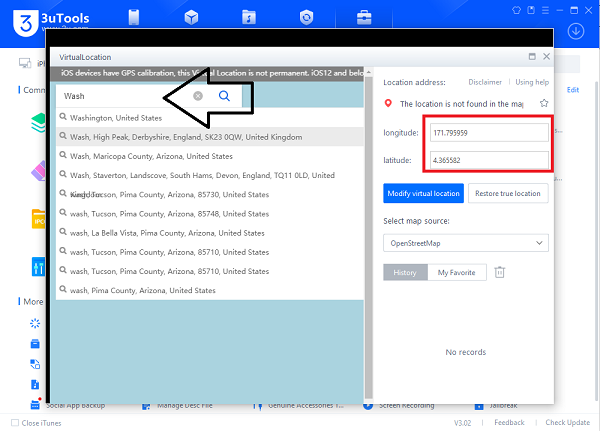Switch to the My Favorite tab
Screen dimensions: 600x431
pyautogui.click(x=457, y=272)
